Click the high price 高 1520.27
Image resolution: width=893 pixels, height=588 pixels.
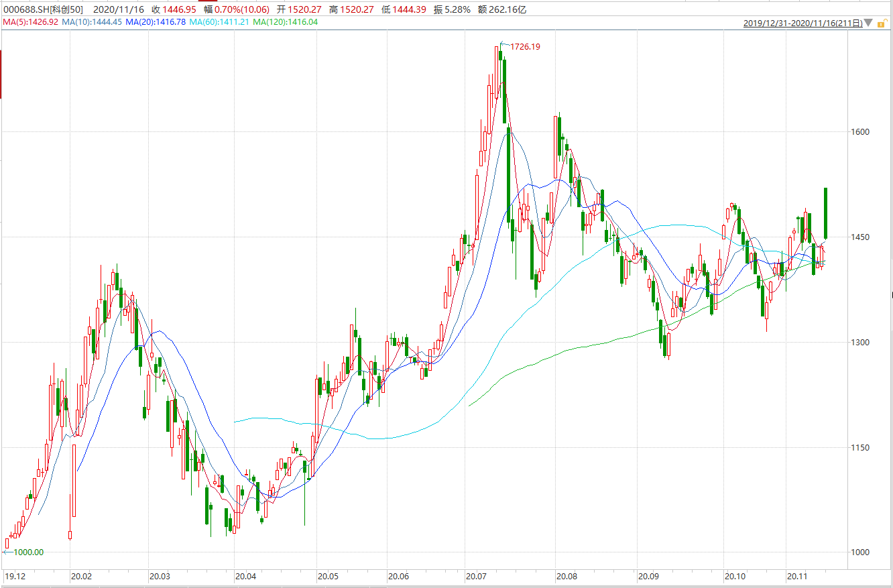351,9
